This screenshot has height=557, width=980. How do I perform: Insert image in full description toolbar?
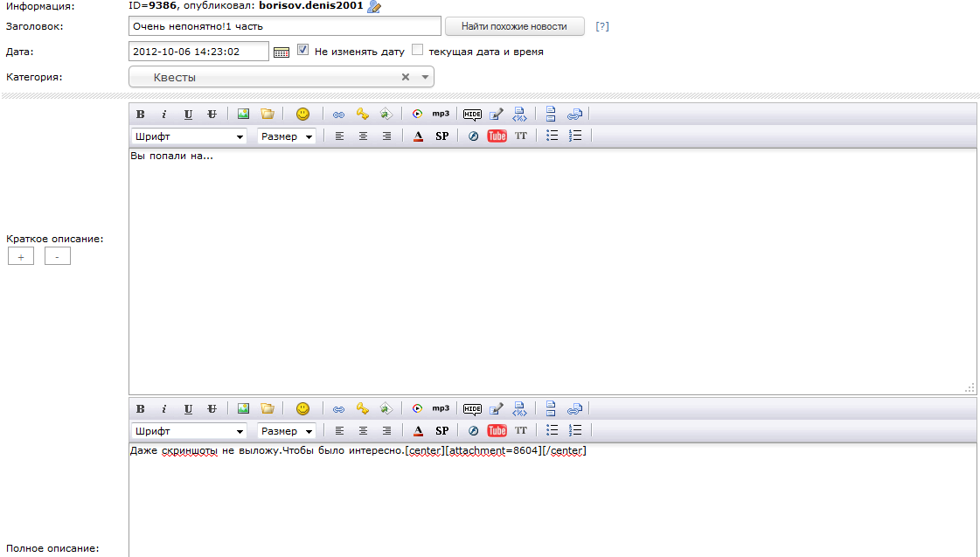pyautogui.click(x=244, y=408)
